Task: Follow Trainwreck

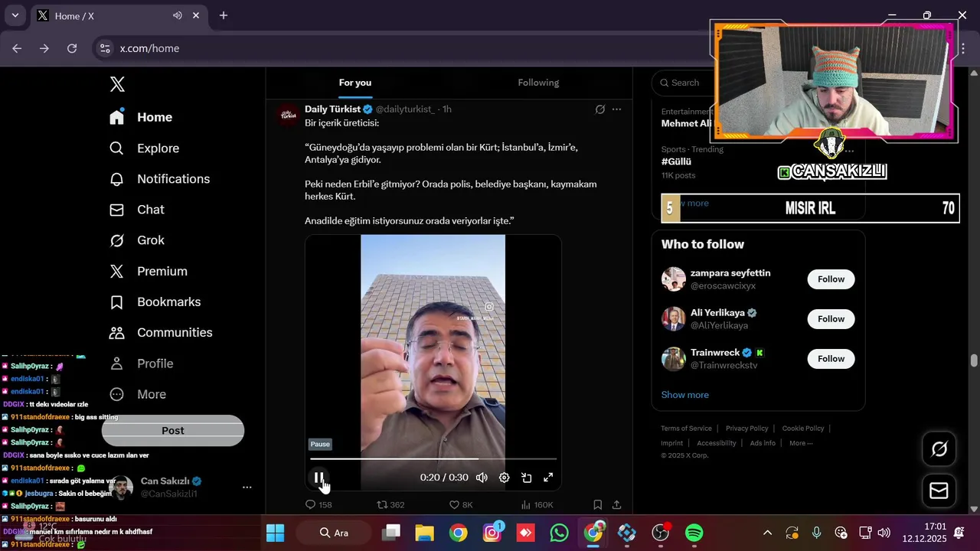Action: 831,359
